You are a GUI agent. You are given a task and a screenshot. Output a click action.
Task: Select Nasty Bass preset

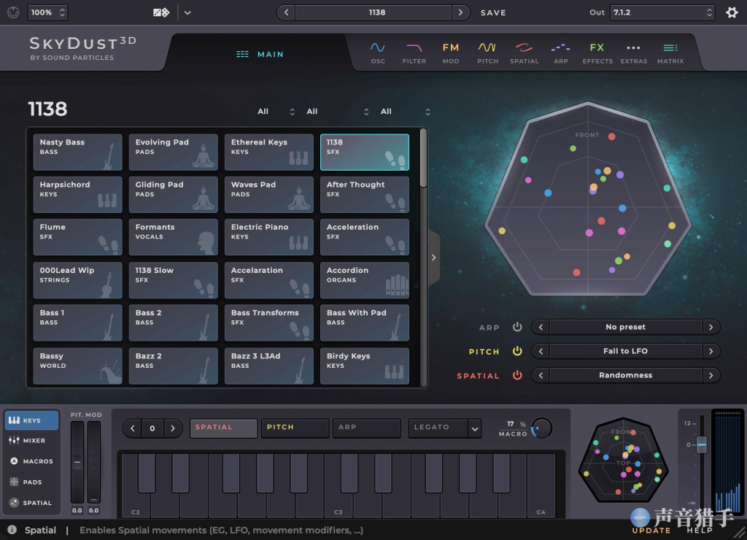point(78,152)
